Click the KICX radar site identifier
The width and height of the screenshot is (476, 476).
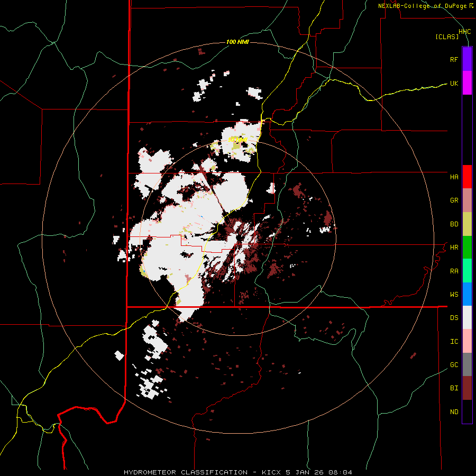point(271,472)
